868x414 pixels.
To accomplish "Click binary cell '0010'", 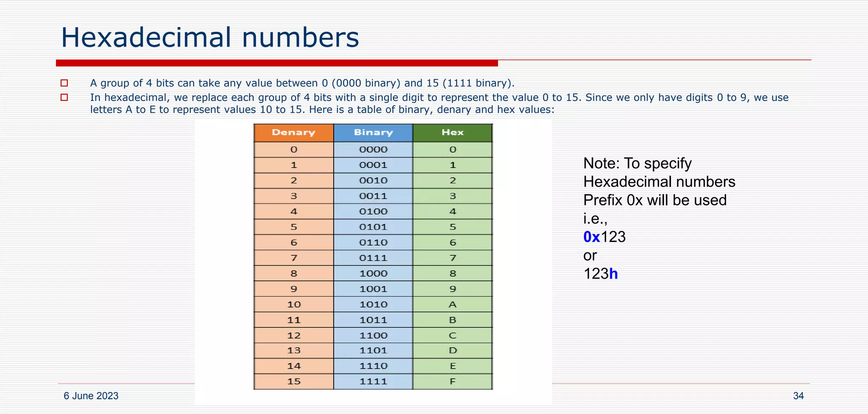I will point(373,181).
